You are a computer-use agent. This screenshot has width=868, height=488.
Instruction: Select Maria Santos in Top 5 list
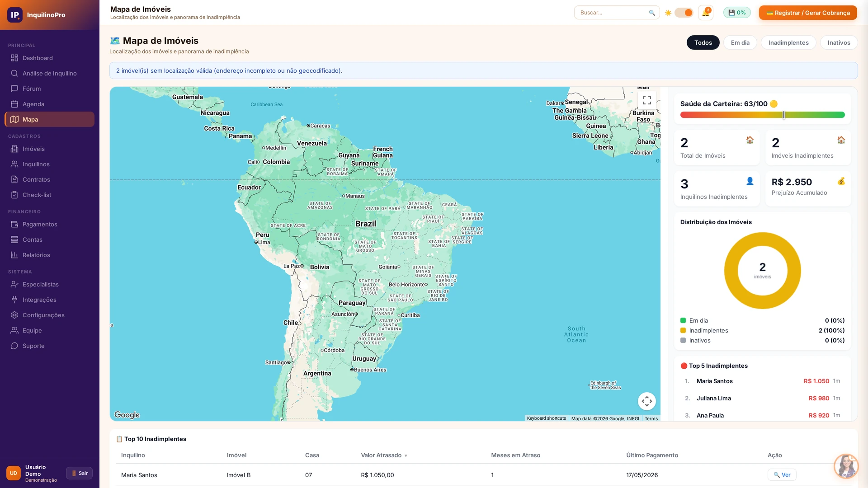[x=762, y=381]
